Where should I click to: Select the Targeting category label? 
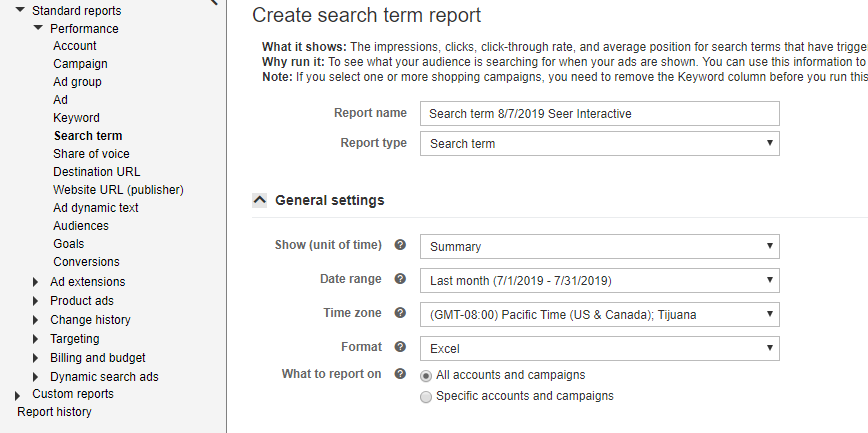click(75, 339)
